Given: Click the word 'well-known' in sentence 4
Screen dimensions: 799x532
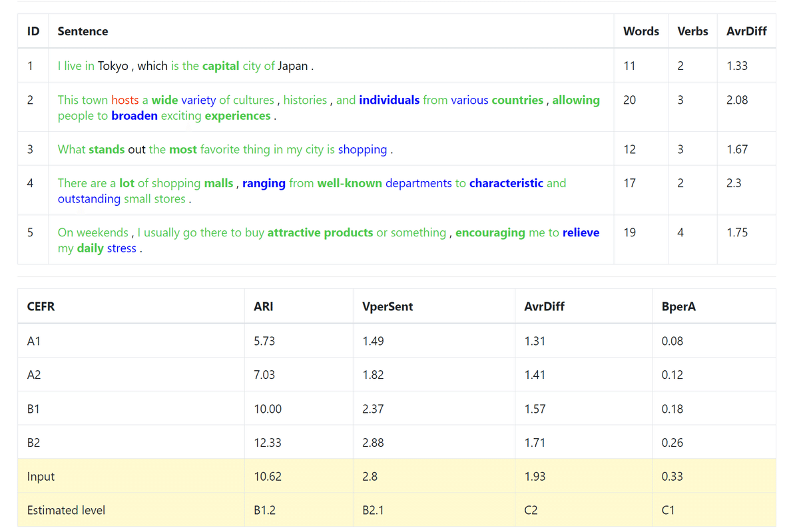Looking at the screenshot, I should pyautogui.click(x=350, y=183).
